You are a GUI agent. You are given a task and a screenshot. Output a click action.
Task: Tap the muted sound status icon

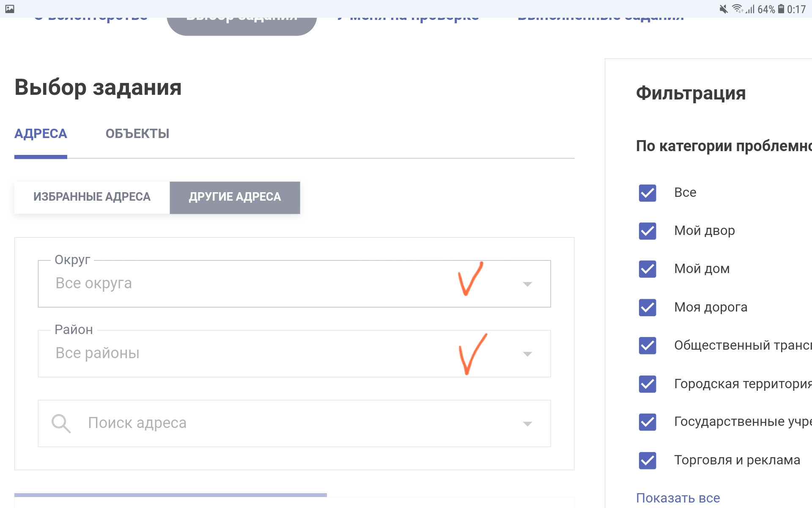[724, 9]
